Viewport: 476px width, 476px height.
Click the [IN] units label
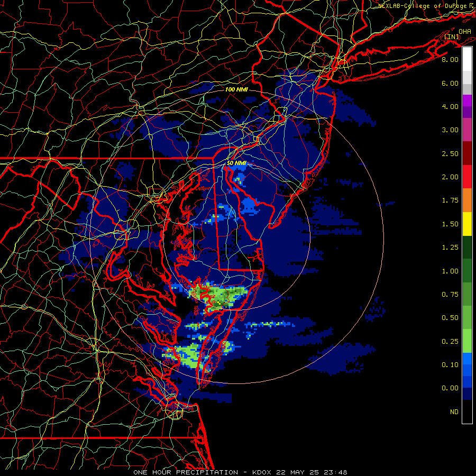(x=452, y=36)
